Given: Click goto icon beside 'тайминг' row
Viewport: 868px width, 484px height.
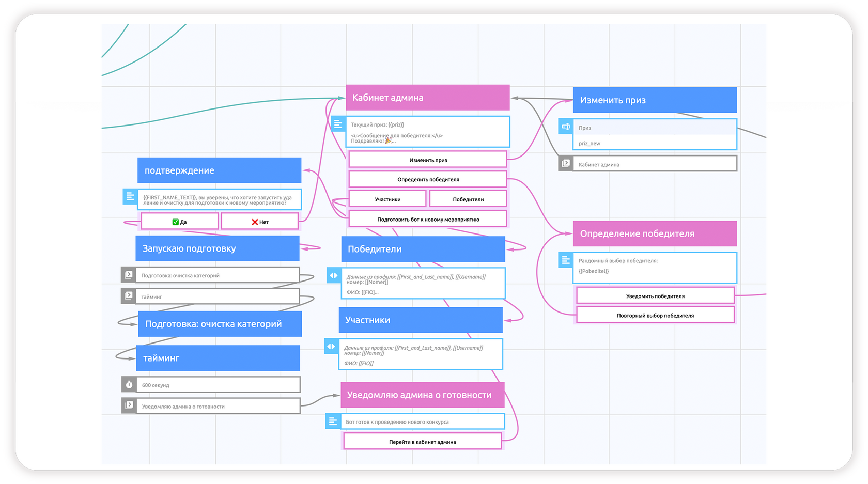Looking at the screenshot, I should pyautogui.click(x=129, y=296).
